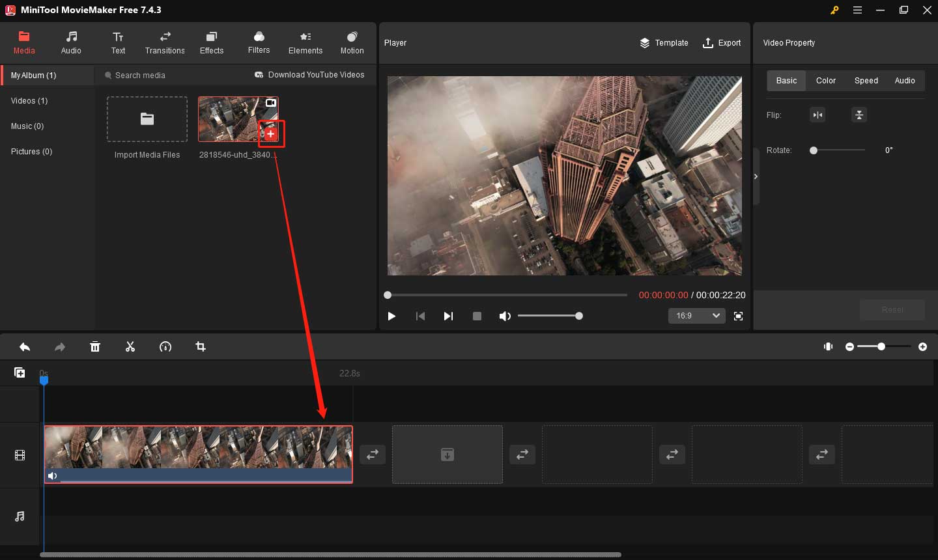Zoom in timeline with plus icon
The width and height of the screenshot is (938, 560).
click(922, 347)
